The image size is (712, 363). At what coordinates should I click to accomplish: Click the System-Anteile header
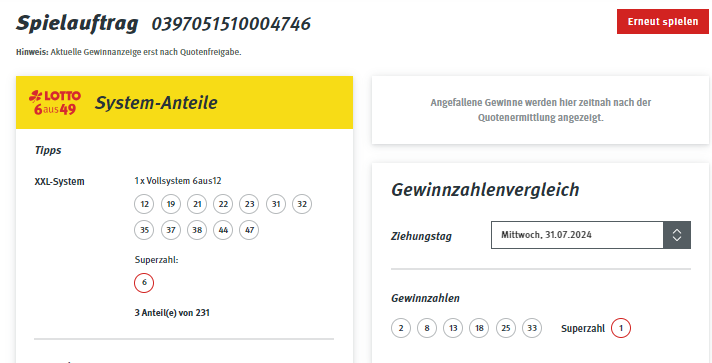tap(156, 103)
